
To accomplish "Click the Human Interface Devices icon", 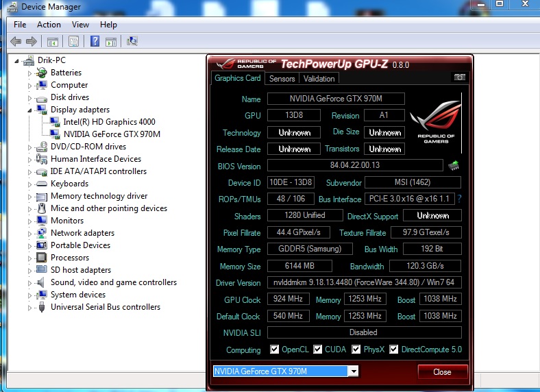I will click(42, 159).
